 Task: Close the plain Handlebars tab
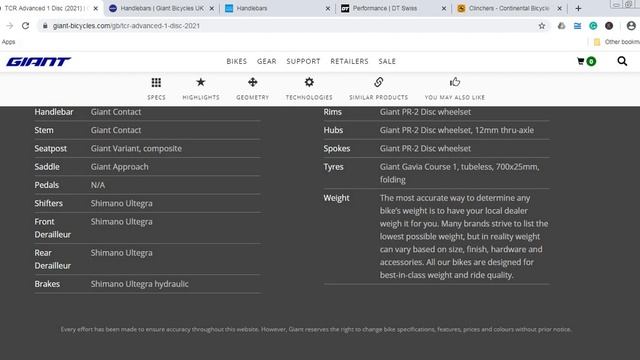[328, 8]
